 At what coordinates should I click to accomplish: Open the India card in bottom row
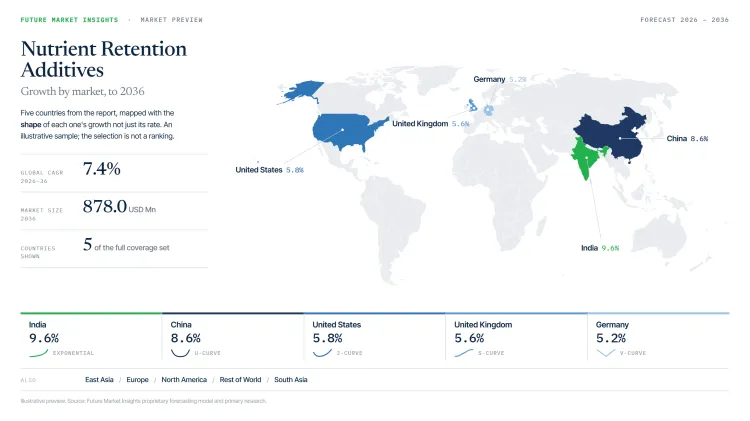pos(91,337)
